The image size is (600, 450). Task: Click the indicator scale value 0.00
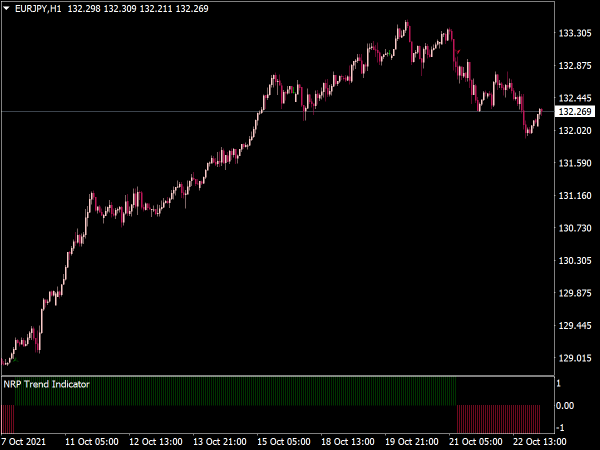coord(565,406)
